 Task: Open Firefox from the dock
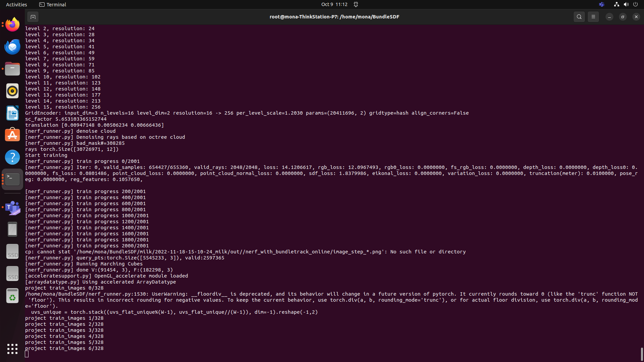pos(12,24)
